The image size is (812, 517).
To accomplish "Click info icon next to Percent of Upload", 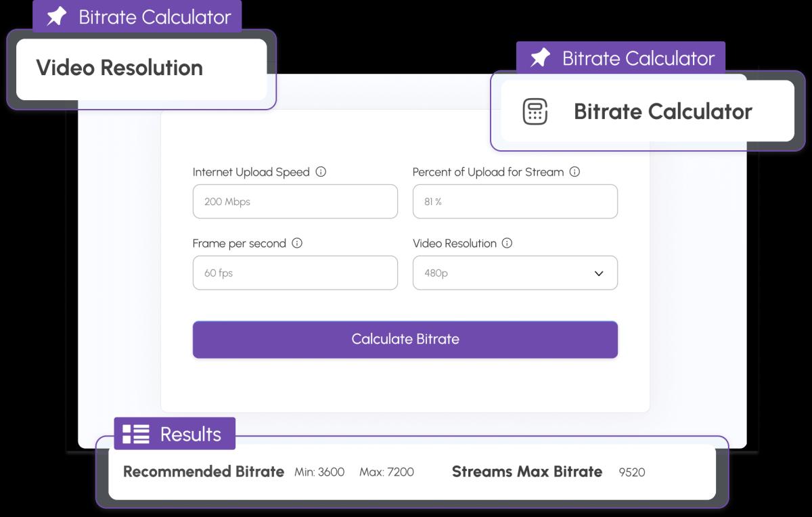I will [574, 172].
